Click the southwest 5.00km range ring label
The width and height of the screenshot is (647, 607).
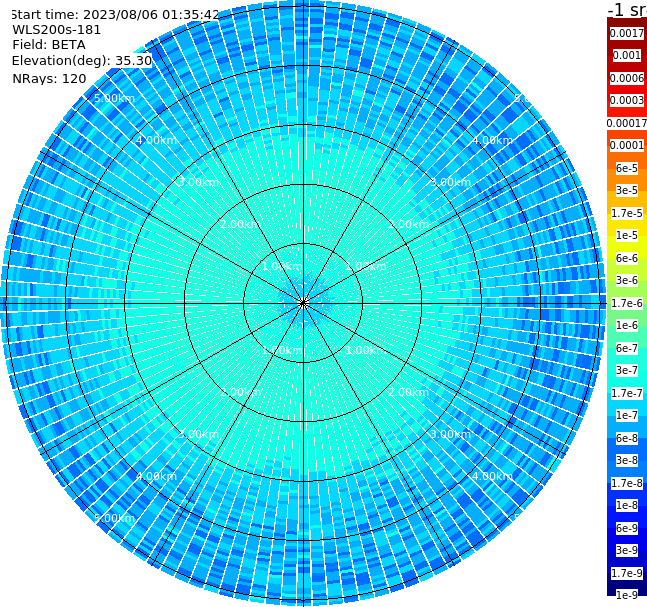point(114,518)
